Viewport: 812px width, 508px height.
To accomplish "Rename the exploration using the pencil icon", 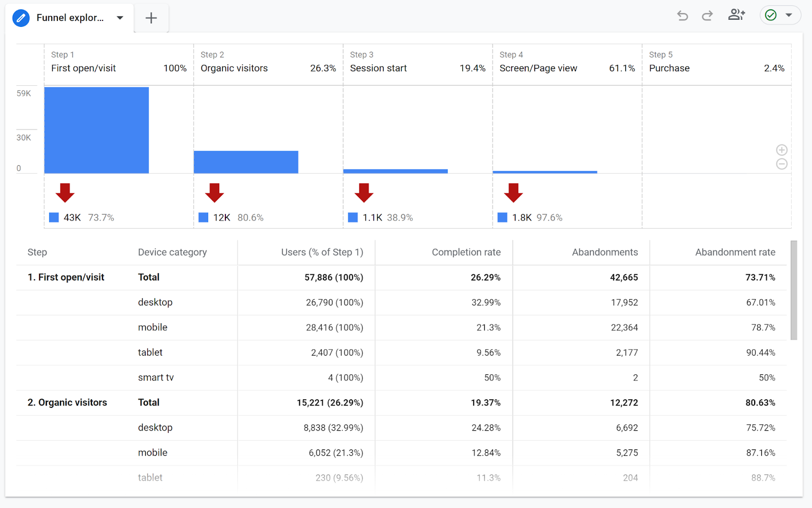I will pyautogui.click(x=21, y=18).
